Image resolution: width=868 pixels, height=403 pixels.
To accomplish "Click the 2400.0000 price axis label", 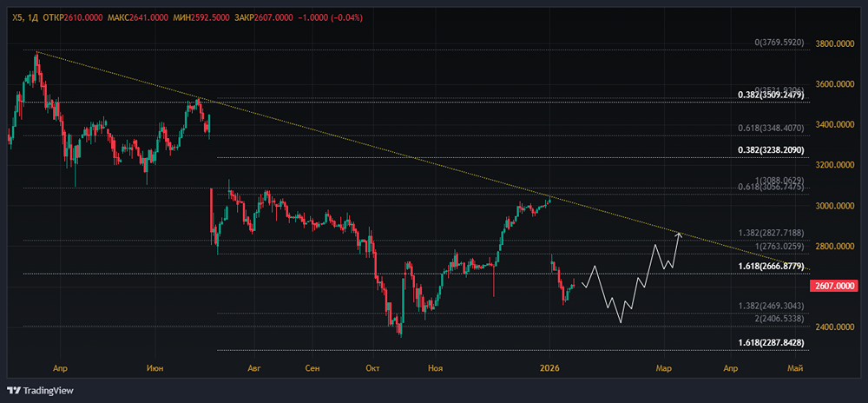I will pos(837,327).
